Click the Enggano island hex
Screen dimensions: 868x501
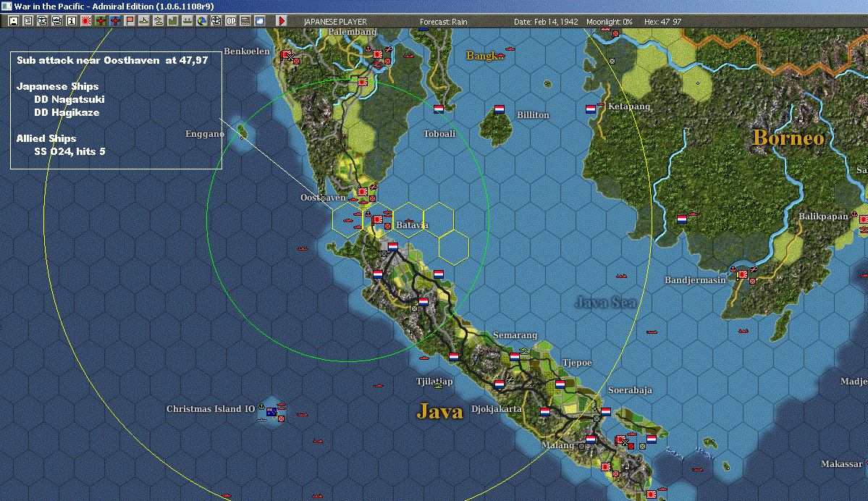242,131
